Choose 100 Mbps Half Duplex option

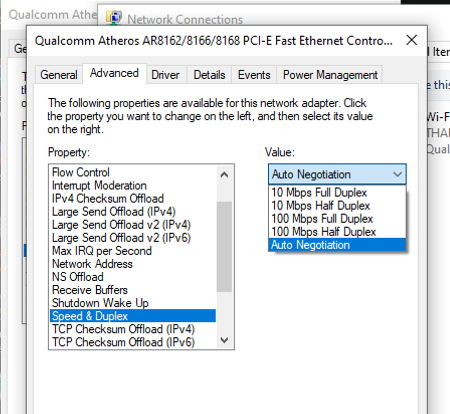point(337,231)
